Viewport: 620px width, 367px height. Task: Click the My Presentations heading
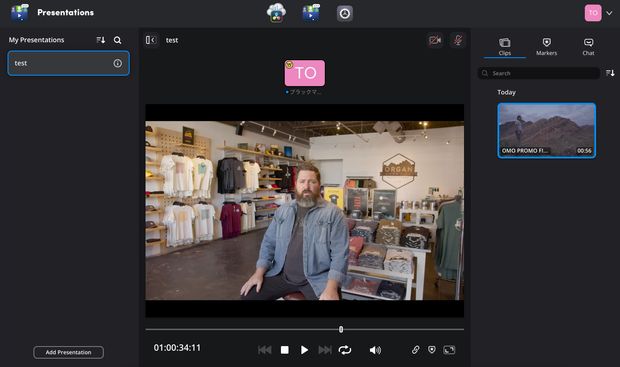36,40
